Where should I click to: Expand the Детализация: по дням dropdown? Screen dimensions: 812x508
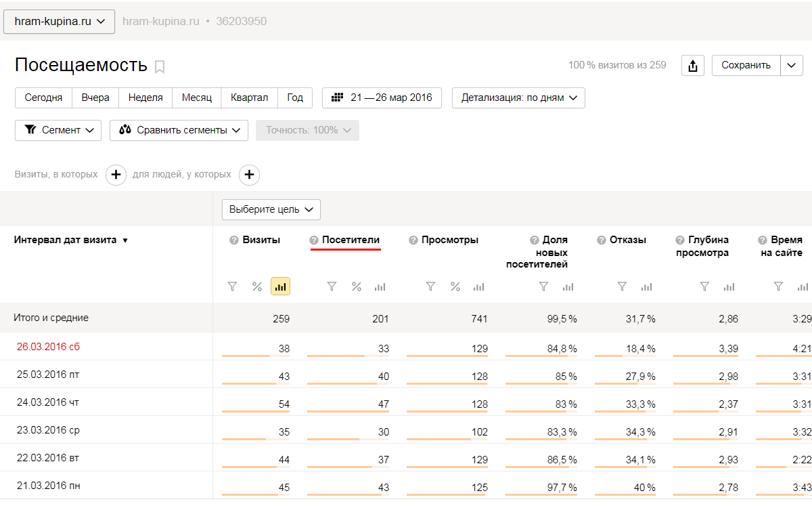point(518,98)
